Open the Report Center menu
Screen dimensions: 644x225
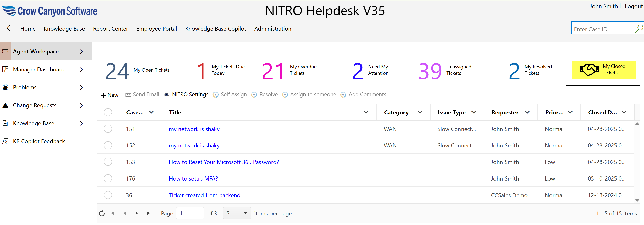(111, 29)
